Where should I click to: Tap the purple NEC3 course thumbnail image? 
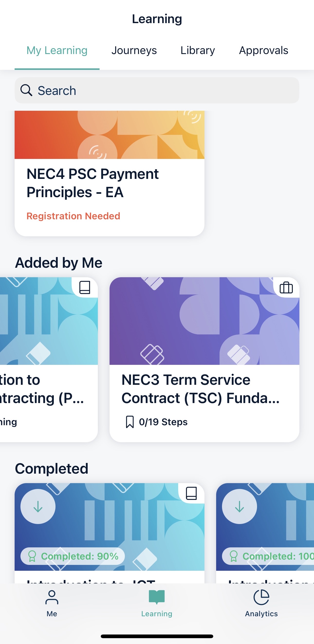pos(204,321)
